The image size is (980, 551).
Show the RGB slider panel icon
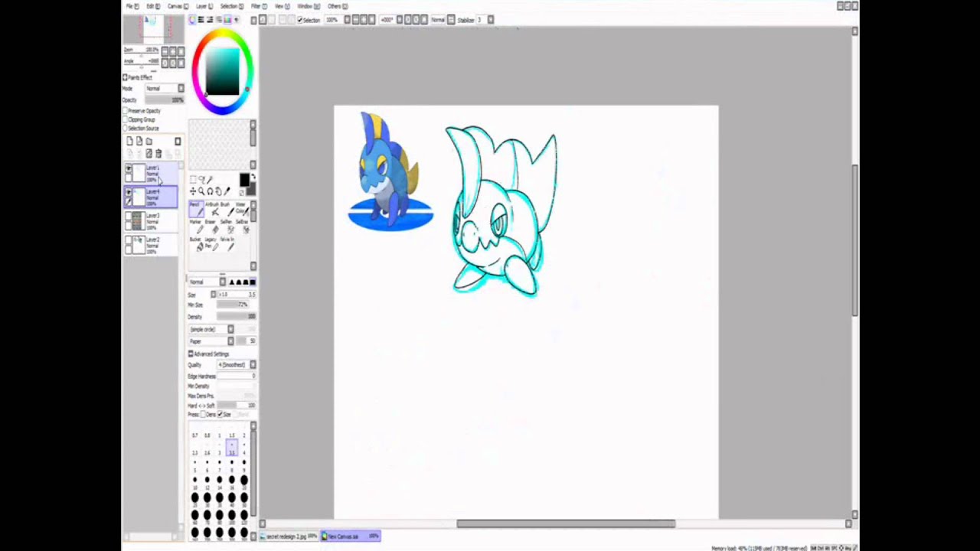(x=201, y=19)
